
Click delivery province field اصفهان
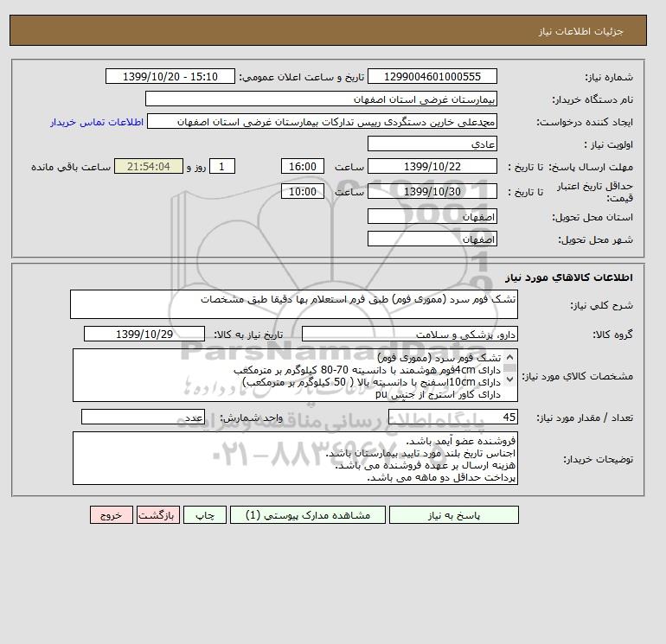click(x=432, y=216)
